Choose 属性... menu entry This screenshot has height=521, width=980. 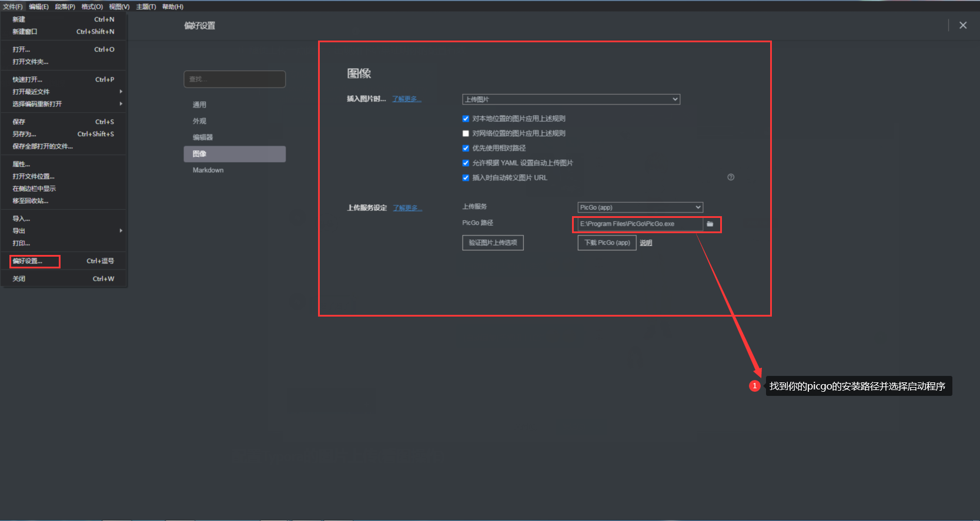[x=63, y=164]
